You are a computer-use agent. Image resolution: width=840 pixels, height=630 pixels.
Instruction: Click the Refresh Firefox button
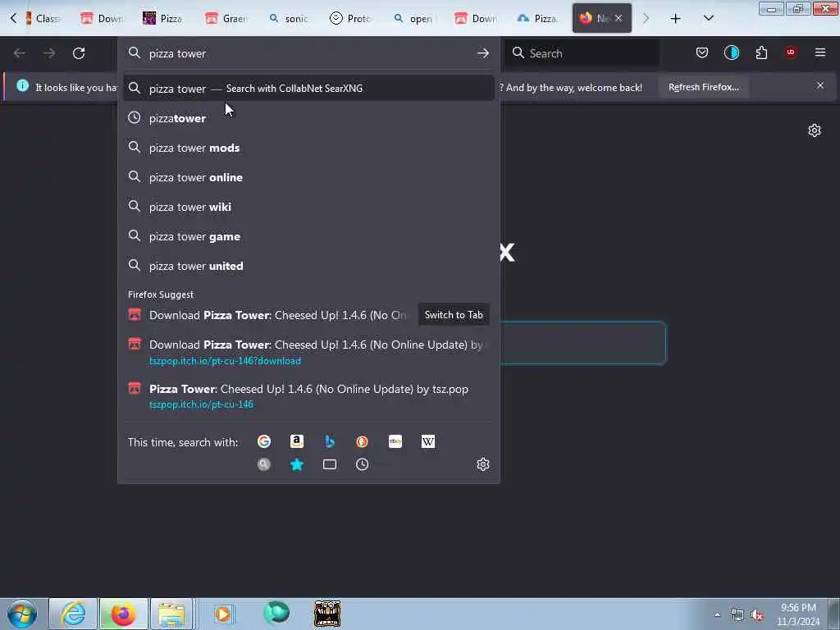[703, 87]
